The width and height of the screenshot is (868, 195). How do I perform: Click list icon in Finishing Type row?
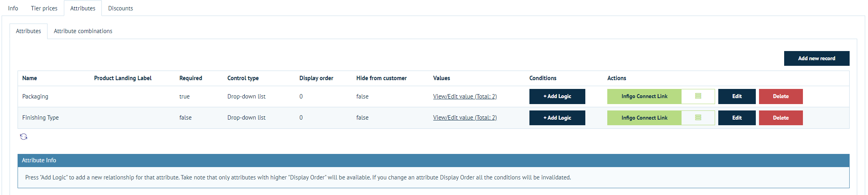pos(698,118)
